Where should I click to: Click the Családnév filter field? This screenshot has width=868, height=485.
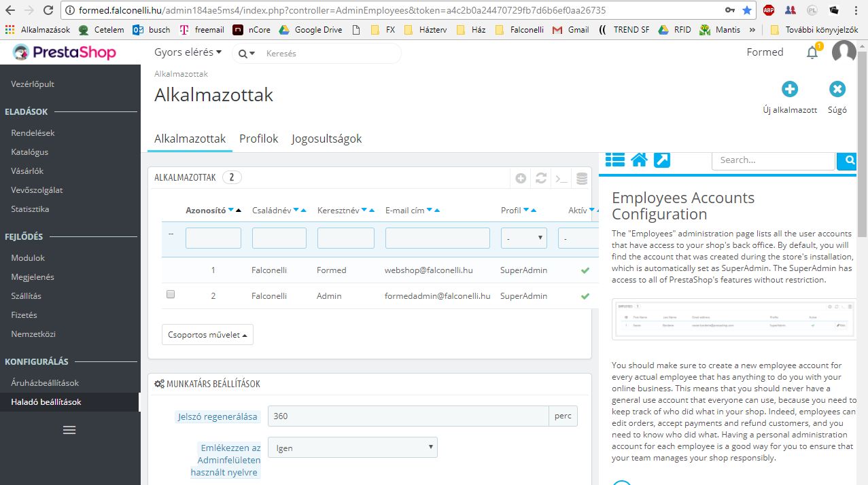click(x=279, y=238)
